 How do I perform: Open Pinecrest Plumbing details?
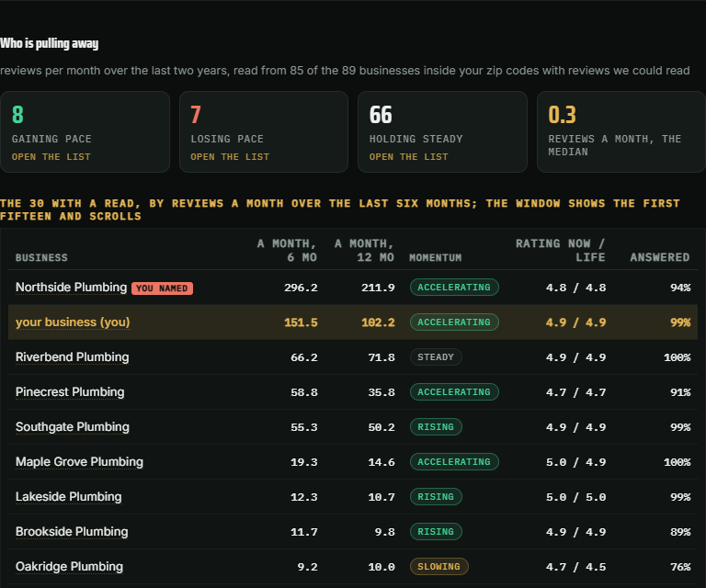(x=70, y=392)
